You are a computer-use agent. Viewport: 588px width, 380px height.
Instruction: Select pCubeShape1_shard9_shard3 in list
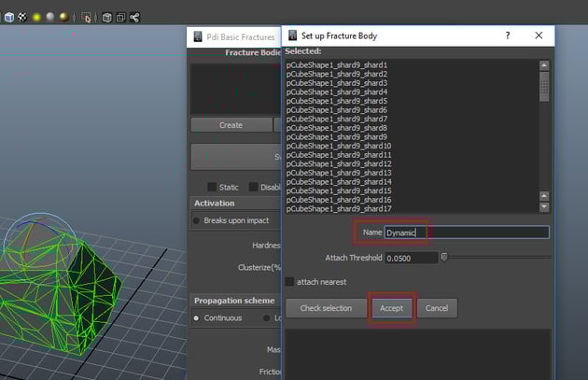coord(337,83)
